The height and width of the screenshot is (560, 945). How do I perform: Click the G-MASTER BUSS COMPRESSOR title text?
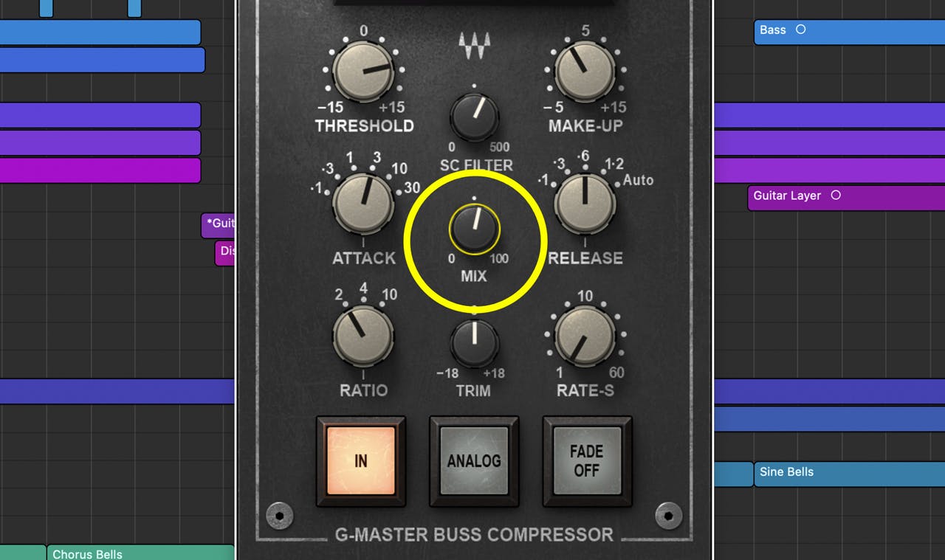pos(474,534)
